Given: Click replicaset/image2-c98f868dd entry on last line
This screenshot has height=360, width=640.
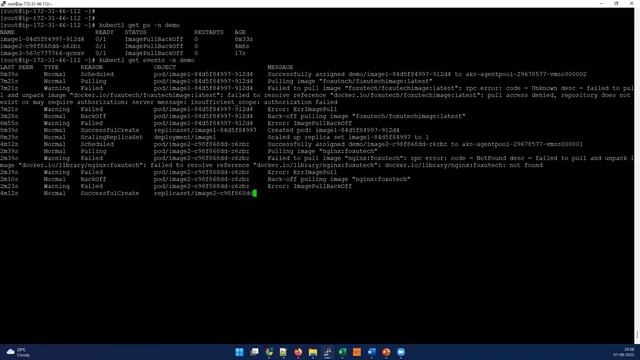Looking at the screenshot, I should point(203,193).
